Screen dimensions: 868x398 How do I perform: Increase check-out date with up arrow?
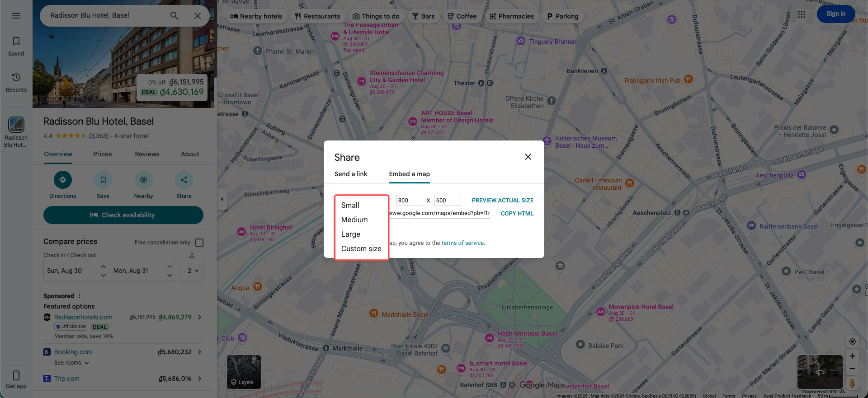click(x=170, y=266)
